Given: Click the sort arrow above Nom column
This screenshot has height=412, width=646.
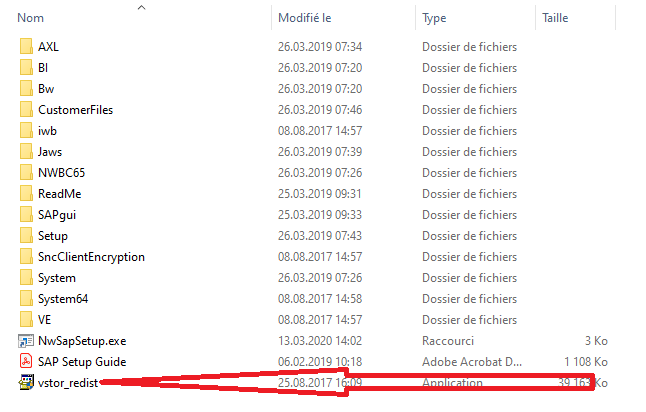Looking at the screenshot, I should 141,7.
